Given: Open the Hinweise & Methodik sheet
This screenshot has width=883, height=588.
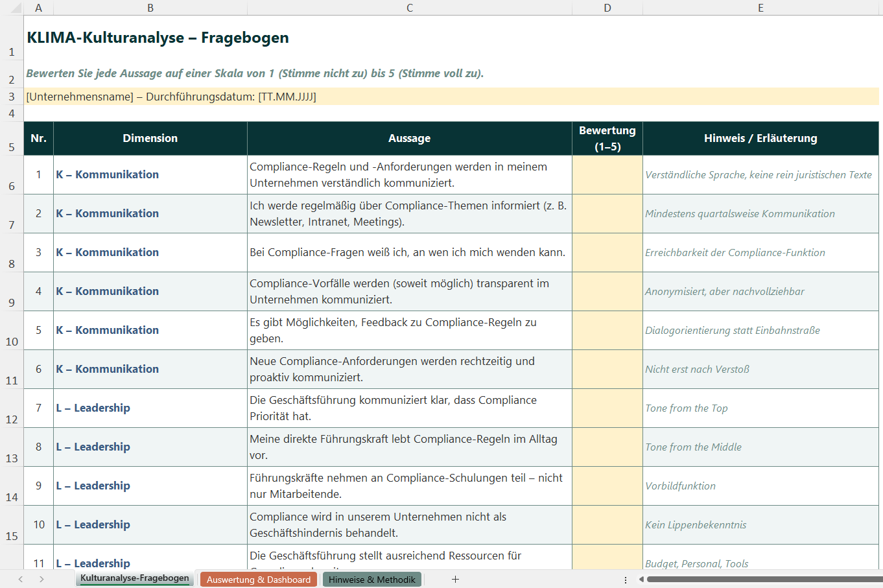Looking at the screenshot, I should coord(371,579).
